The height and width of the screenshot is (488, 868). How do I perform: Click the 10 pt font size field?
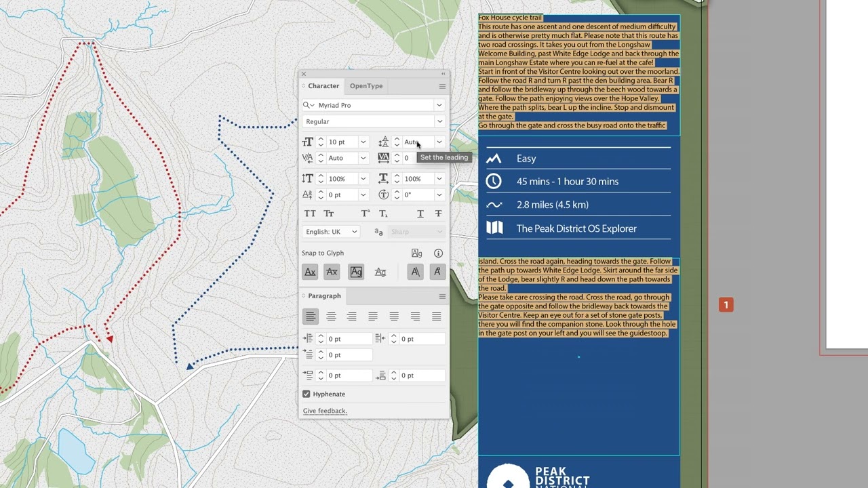(342, 142)
